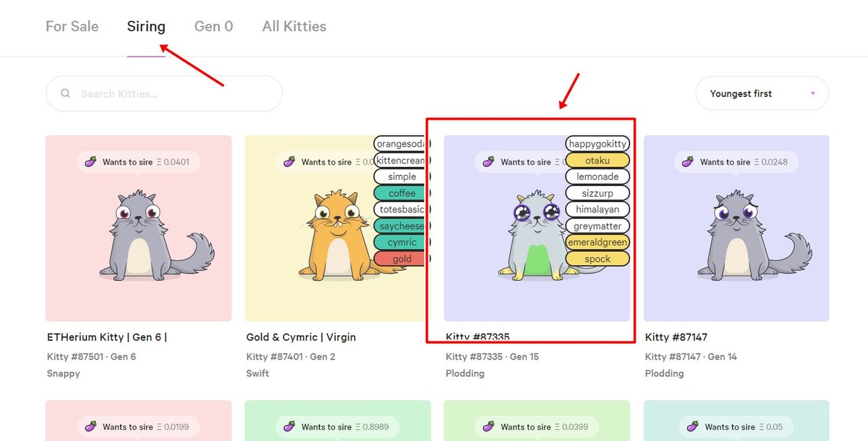Open Gold & Cymric | Virgin title
This screenshot has height=441, width=868.
pos(301,337)
